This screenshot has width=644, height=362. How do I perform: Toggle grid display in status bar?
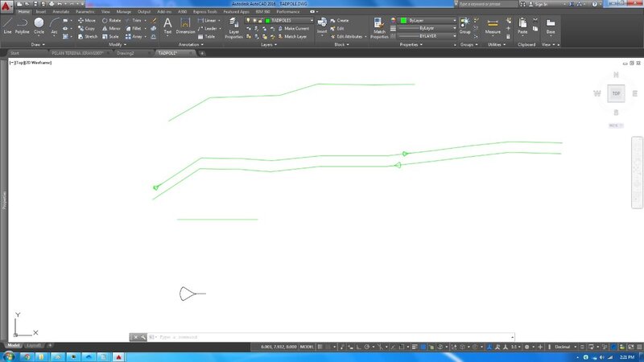point(320,347)
